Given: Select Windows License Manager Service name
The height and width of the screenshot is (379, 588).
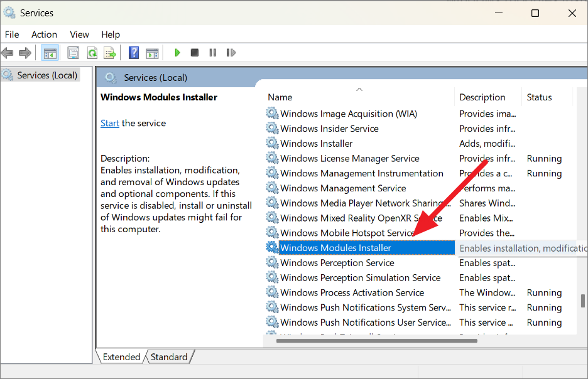Looking at the screenshot, I should click(350, 158).
